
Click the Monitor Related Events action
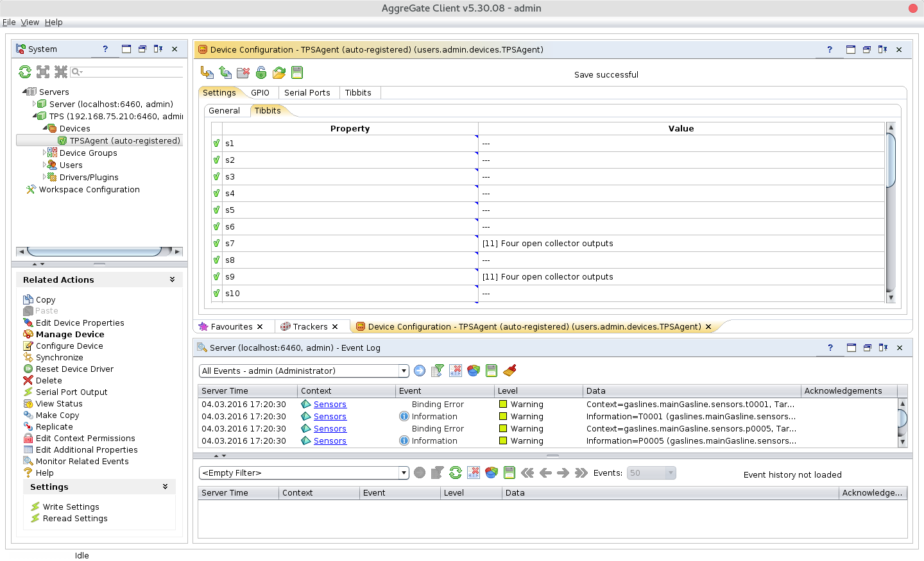(82, 461)
